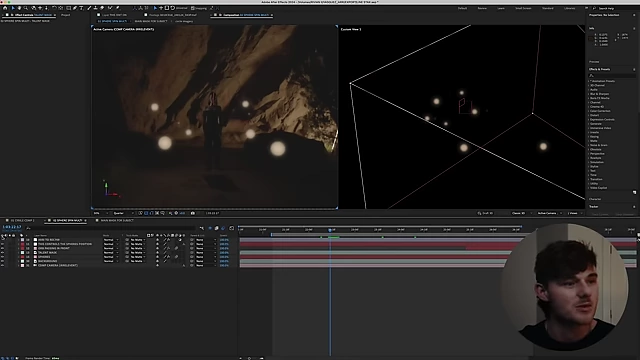
Task: Toggle motion blur switch for SPHERES layer
Action: [176, 257]
